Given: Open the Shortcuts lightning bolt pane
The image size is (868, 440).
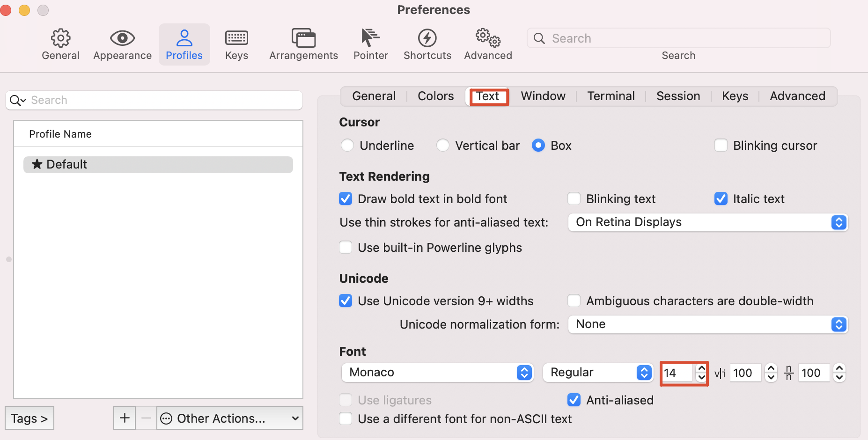Looking at the screenshot, I should [x=427, y=38].
